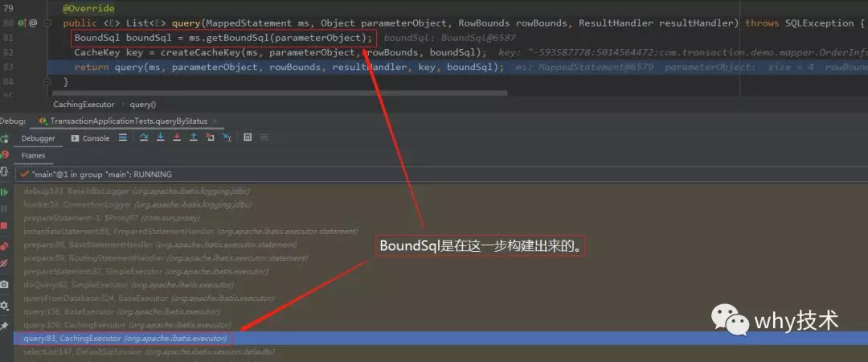Click query() in the breadcrumb bar
Screen dimensions: 868x362
pyautogui.click(x=143, y=105)
